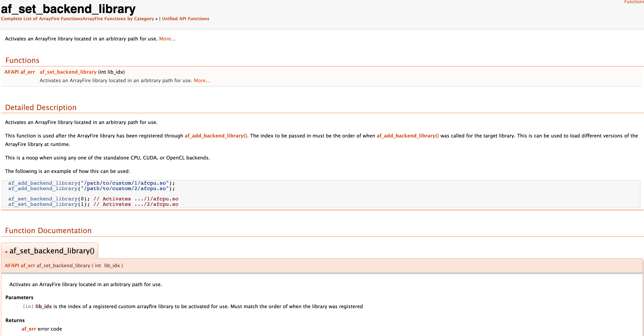Click af_err in the function signature box
The width and height of the screenshot is (644, 336).
pyautogui.click(x=28, y=266)
